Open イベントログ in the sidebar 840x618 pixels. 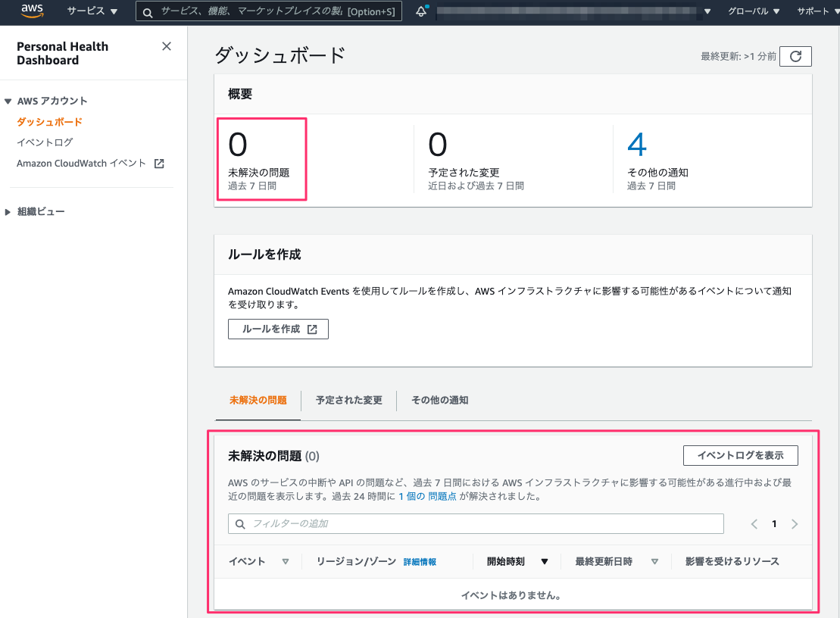point(45,142)
